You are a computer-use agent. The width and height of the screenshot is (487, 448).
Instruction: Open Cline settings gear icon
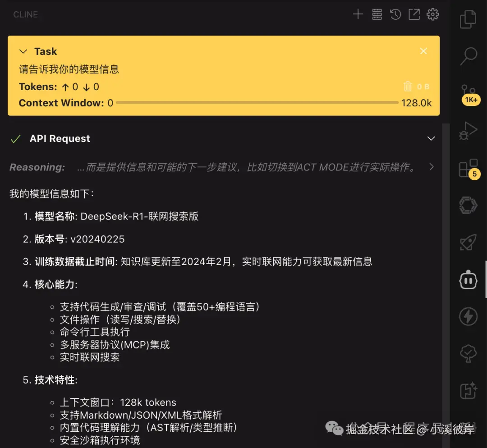[432, 14]
